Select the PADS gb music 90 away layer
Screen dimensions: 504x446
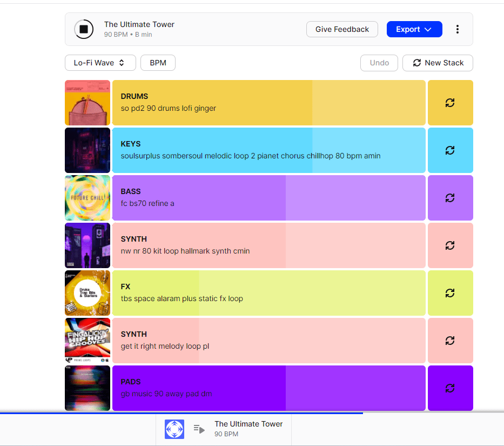[x=268, y=388]
